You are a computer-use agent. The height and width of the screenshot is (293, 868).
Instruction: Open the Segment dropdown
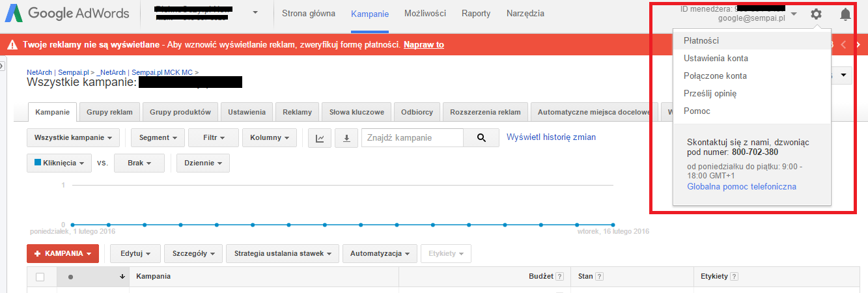(x=158, y=138)
